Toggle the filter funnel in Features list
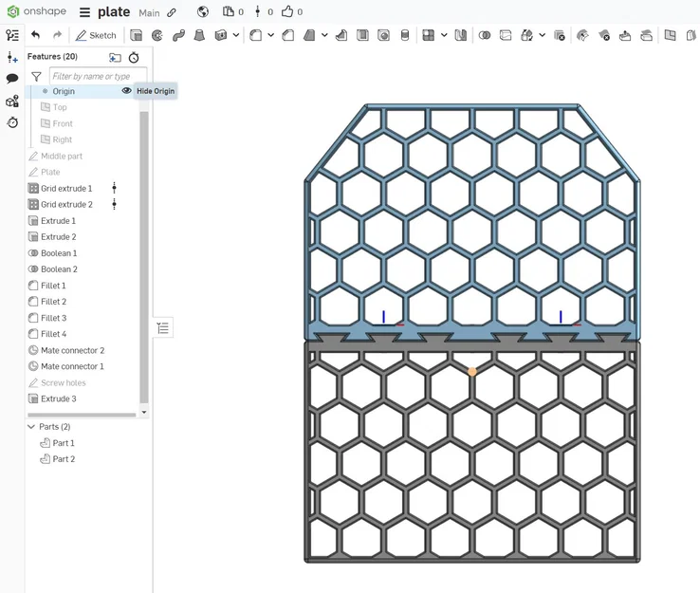Viewport: 700px width, 593px height. point(36,77)
